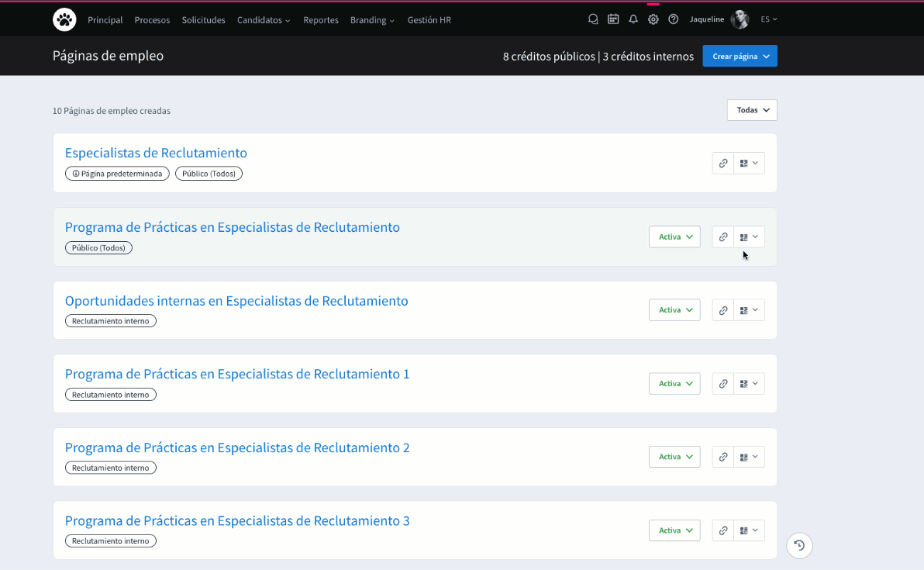924x570 pixels.
Task: Copy link for Especialistas de Reclutamiento page
Action: (723, 163)
